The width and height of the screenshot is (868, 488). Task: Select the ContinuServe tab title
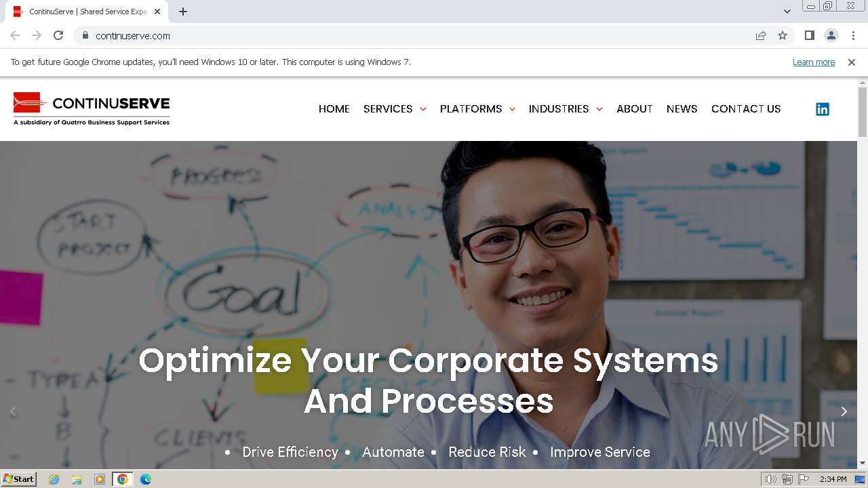[87, 12]
